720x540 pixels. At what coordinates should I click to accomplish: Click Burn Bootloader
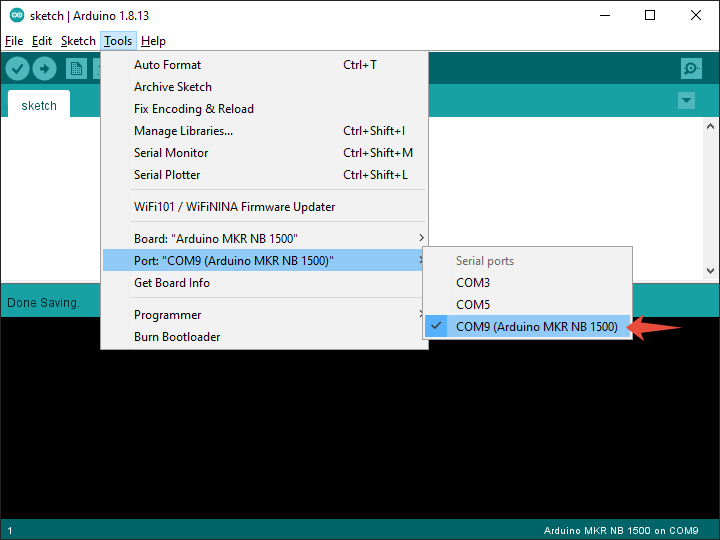177,337
